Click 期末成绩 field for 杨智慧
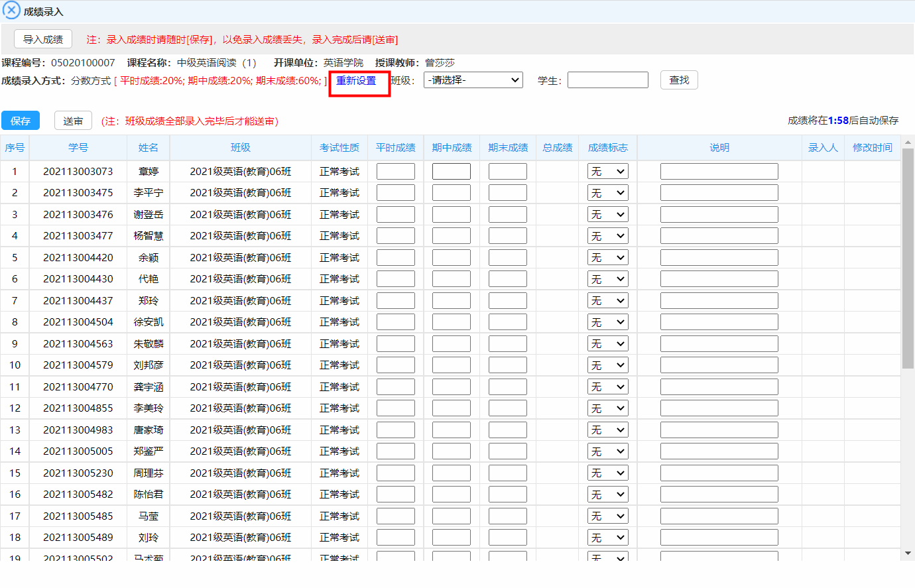 tap(507, 236)
